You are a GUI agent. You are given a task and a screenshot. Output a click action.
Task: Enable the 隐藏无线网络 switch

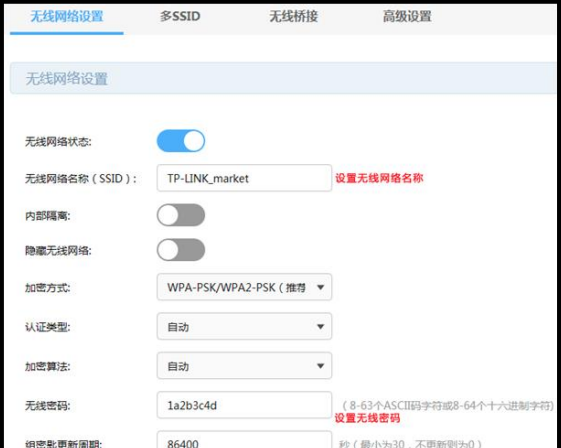[x=181, y=250]
